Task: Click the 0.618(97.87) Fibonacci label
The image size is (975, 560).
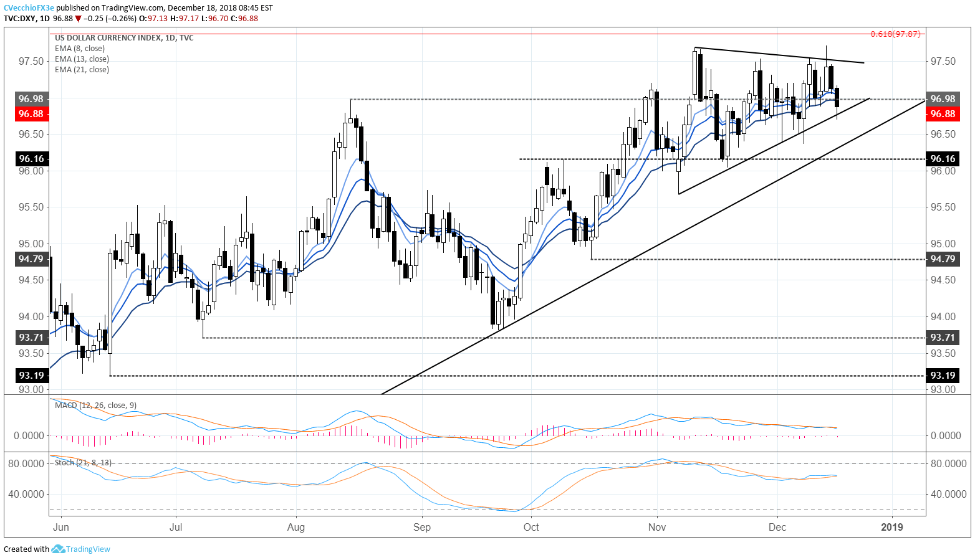Action: (x=895, y=34)
